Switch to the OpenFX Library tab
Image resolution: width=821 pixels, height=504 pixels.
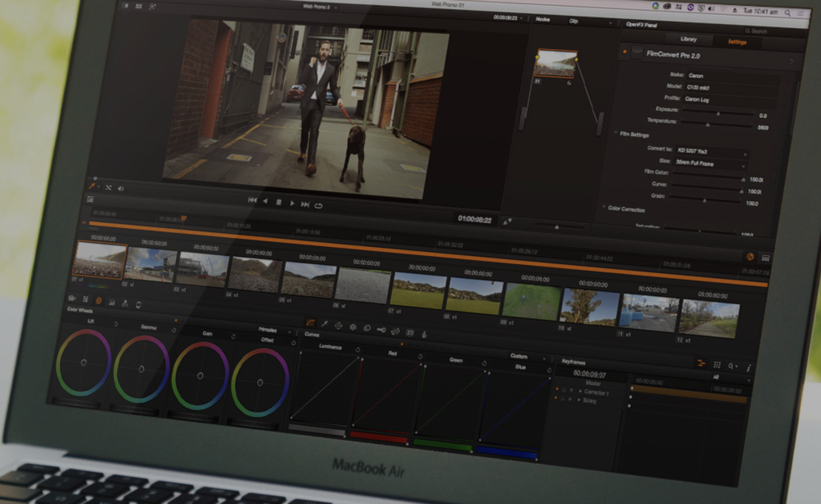pyautogui.click(x=689, y=39)
